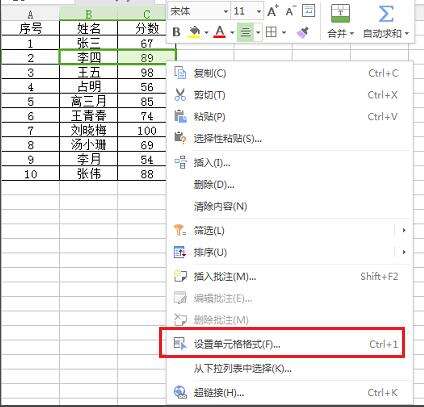Click the funnel icon beside 筛选(L)
The width and height of the screenshot is (424, 407).
tap(180, 230)
